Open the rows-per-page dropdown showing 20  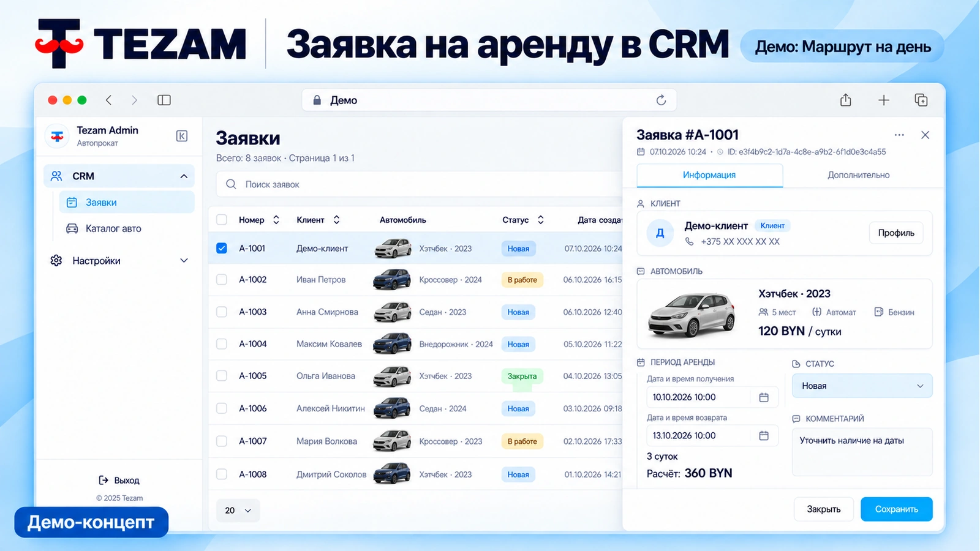pyautogui.click(x=238, y=510)
